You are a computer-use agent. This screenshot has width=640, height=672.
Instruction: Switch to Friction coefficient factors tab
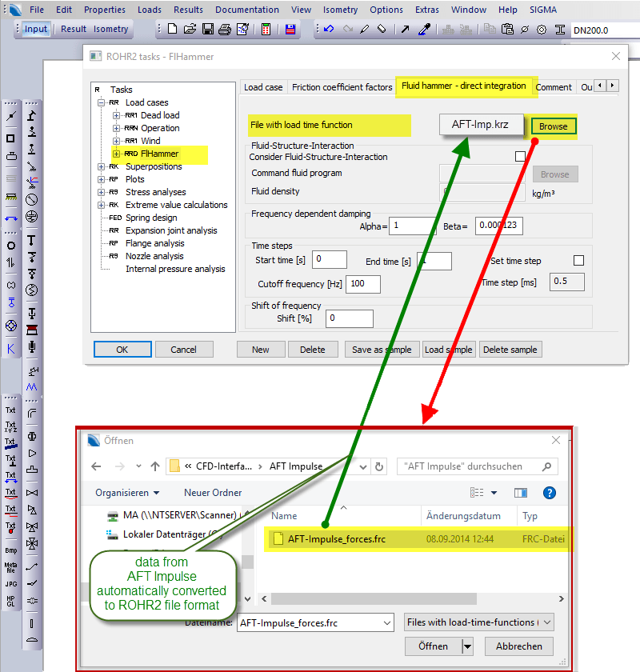[x=342, y=87]
